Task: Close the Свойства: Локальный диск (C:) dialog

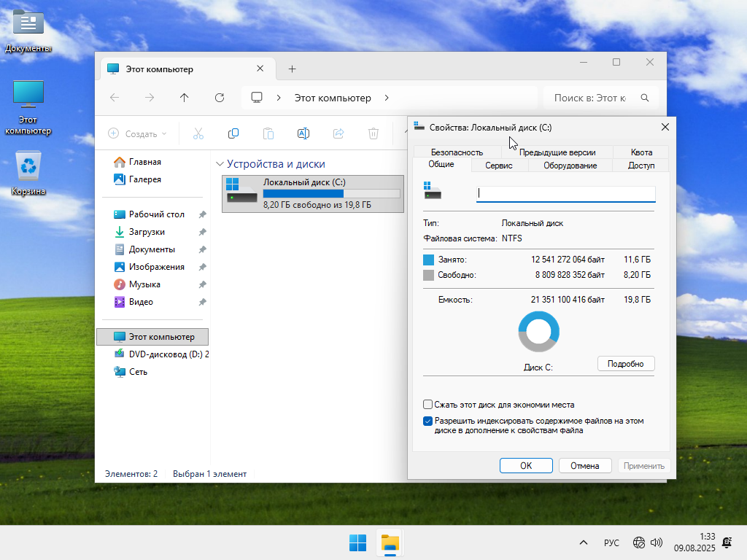Action: click(665, 127)
